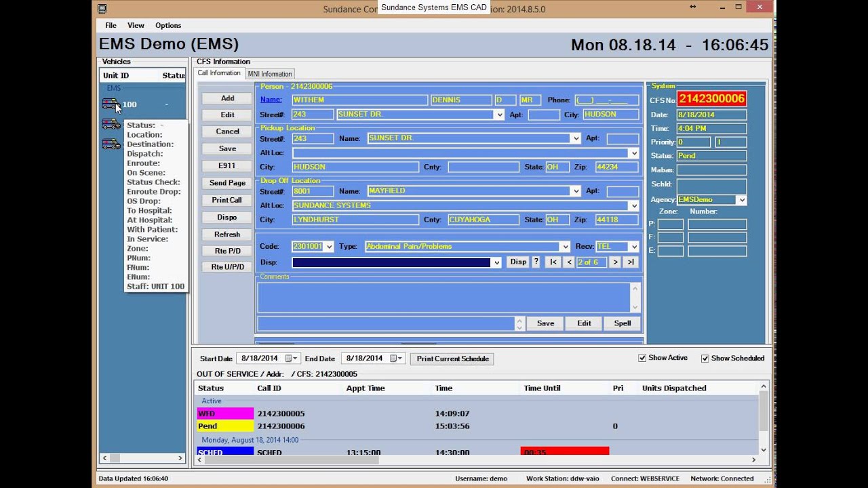Switch to the Call Information tab
Viewport: 868px width, 488px height.
(219, 73)
